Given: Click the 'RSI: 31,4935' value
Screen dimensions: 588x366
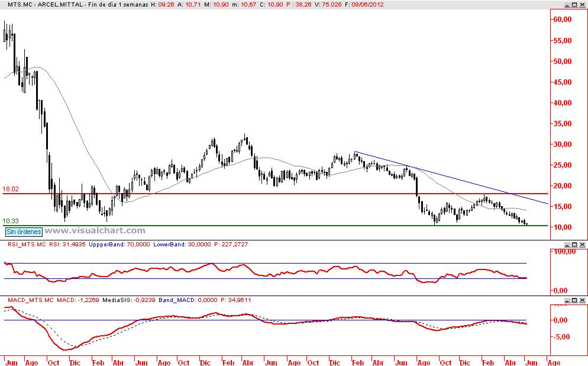Looking at the screenshot, I should point(68,245).
